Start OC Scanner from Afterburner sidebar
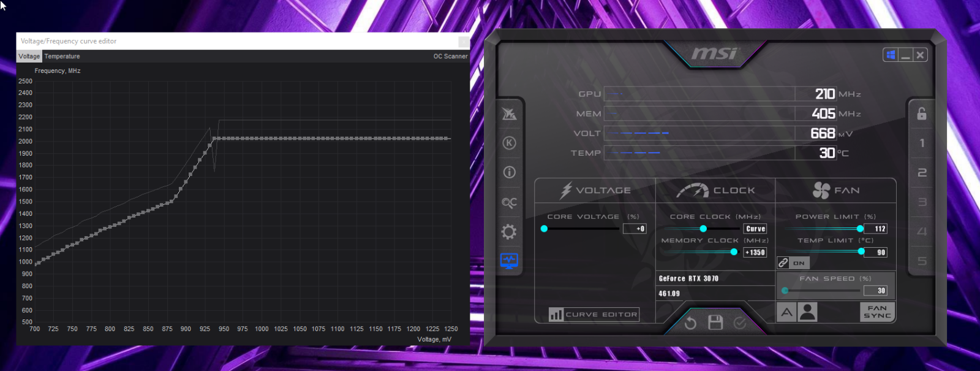The image size is (980, 371). pyautogui.click(x=509, y=202)
